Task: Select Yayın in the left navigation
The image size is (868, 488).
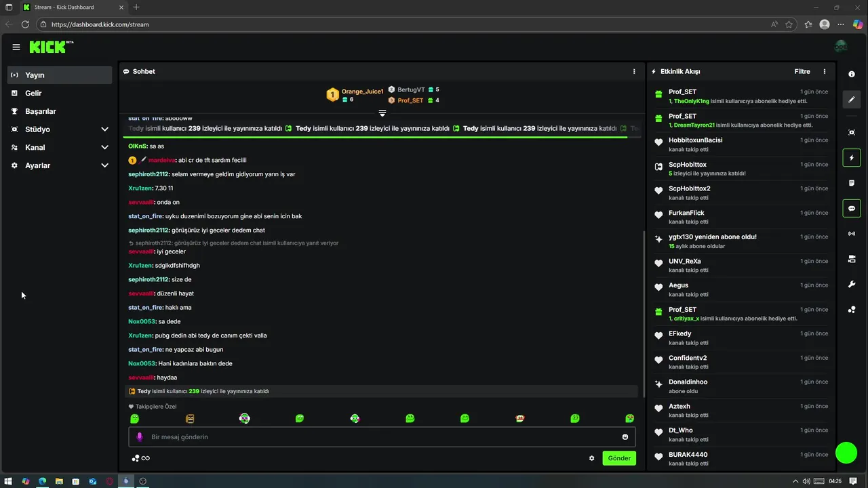Action: [60, 75]
